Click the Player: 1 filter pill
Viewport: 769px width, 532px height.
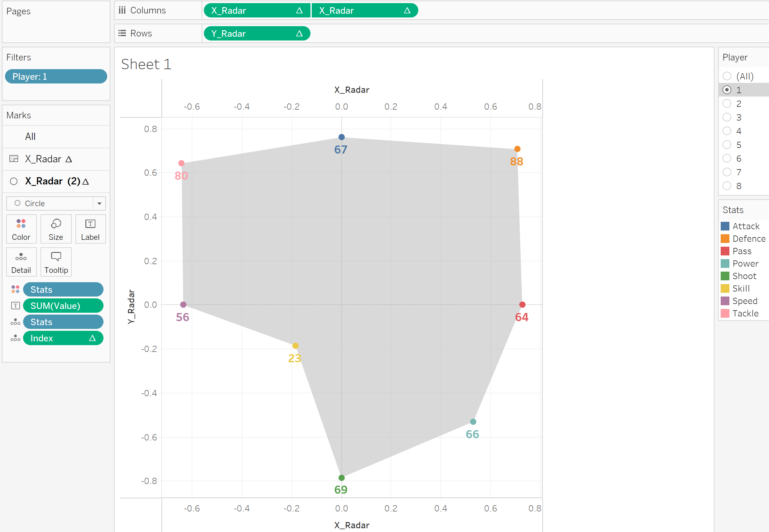56,77
